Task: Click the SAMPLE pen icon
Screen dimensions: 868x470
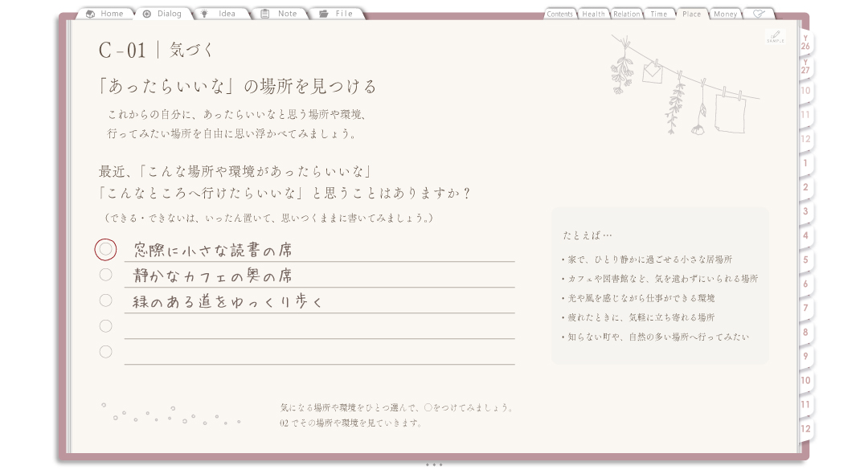Action: click(x=776, y=36)
